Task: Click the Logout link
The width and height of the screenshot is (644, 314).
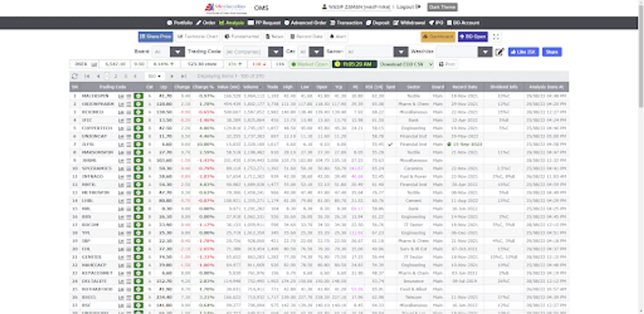Action: (408, 7)
